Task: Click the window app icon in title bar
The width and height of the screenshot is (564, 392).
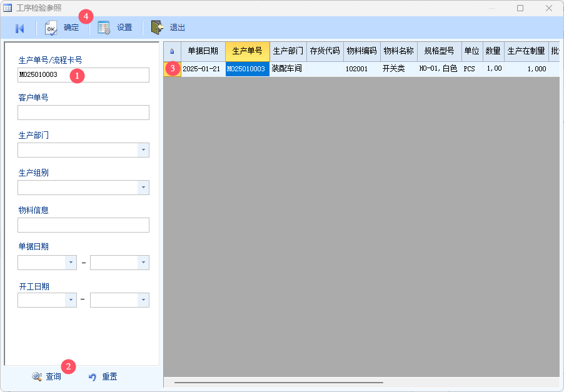Action: click(8, 8)
